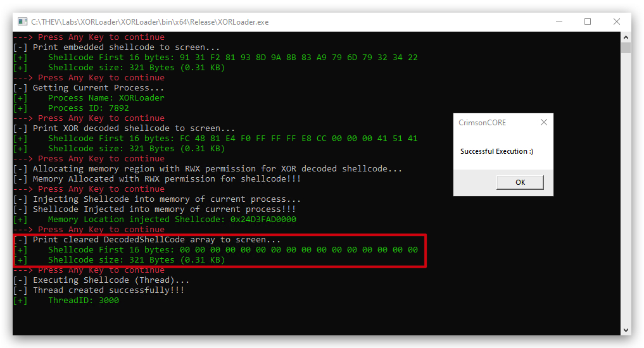Click the scrollbar up arrow
The height and width of the screenshot is (348, 644).
[x=626, y=37]
